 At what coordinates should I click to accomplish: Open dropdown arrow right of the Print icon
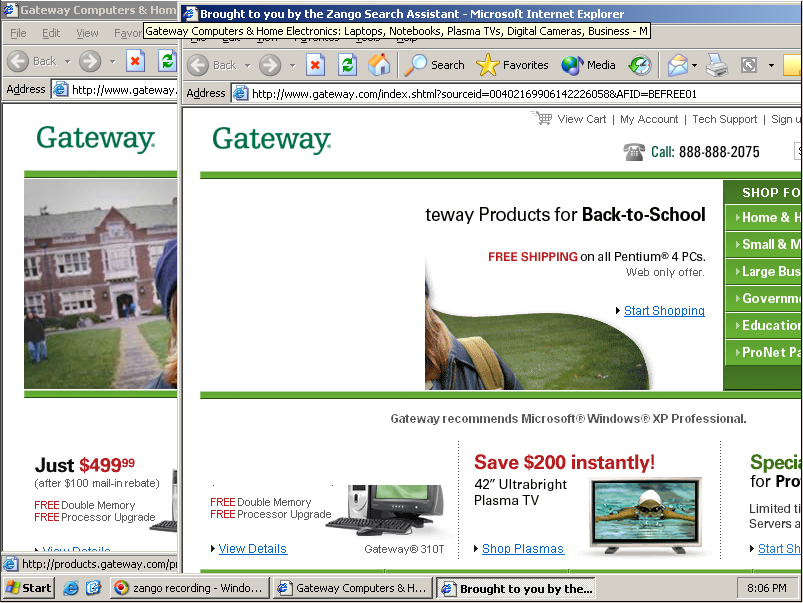tap(771, 66)
